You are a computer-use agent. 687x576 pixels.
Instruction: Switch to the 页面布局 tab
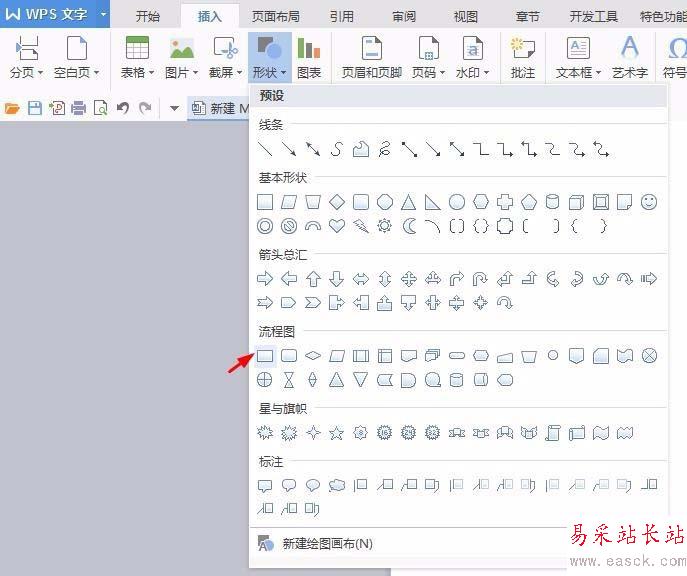pos(276,17)
